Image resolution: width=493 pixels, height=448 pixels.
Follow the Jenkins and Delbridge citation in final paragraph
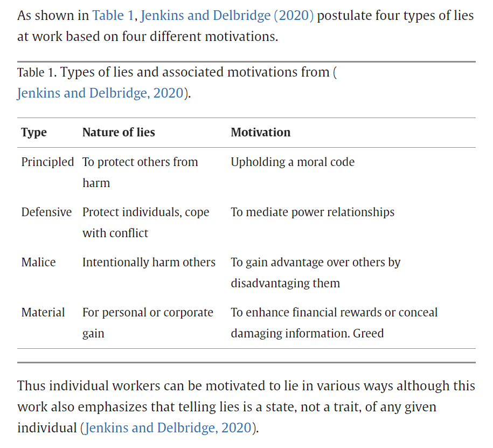169,428
